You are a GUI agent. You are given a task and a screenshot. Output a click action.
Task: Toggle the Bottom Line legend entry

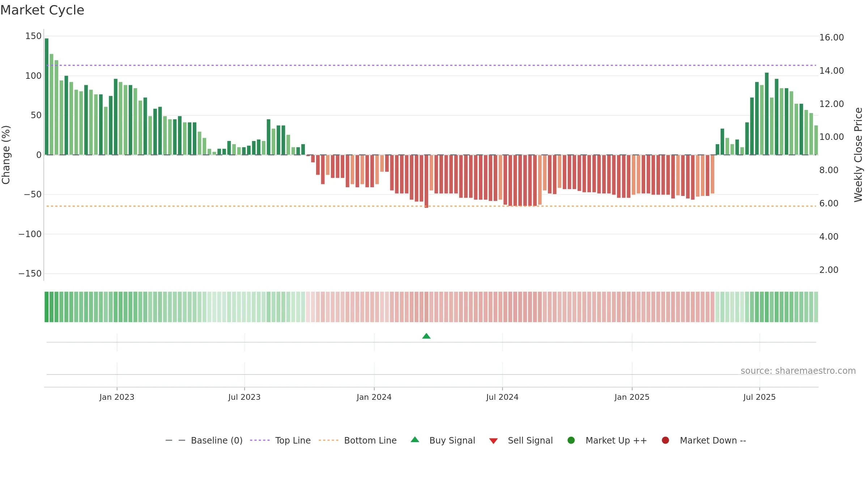[358, 440]
